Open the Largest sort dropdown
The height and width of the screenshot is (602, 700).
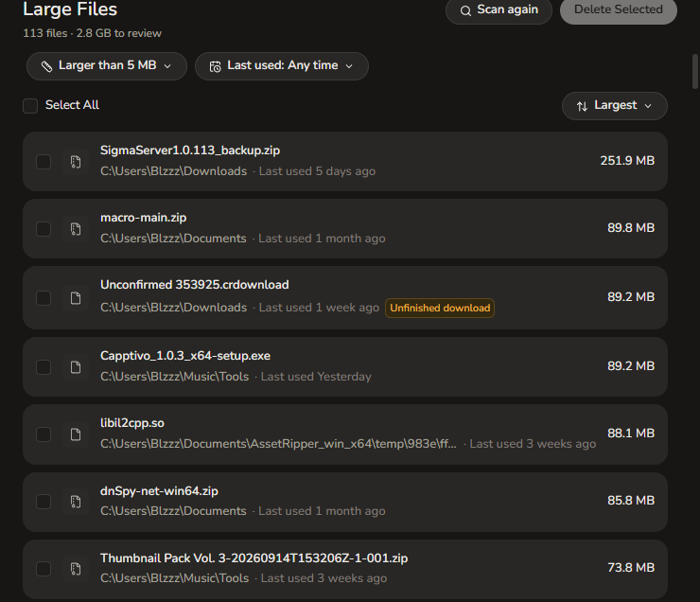click(615, 106)
